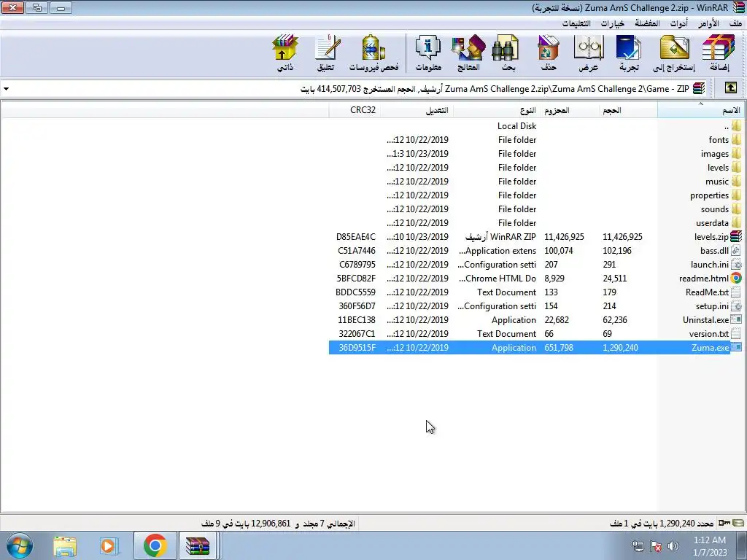The width and height of the screenshot is (747, 560).
Task: Click the CRC32 value D85EAE4C
Action: coord(355,237)
